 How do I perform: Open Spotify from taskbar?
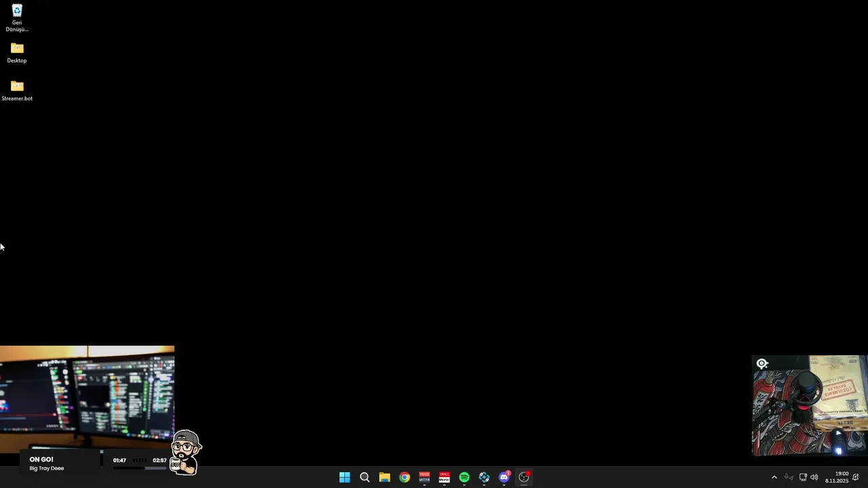tap(464, 477)
